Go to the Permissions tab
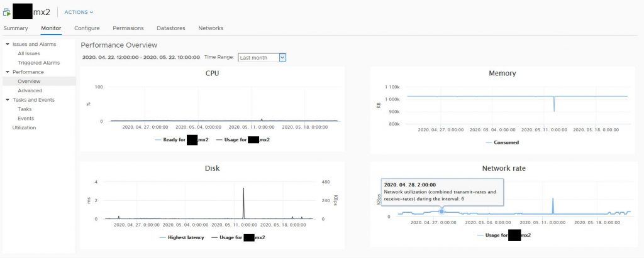 (x=128, y=28)
